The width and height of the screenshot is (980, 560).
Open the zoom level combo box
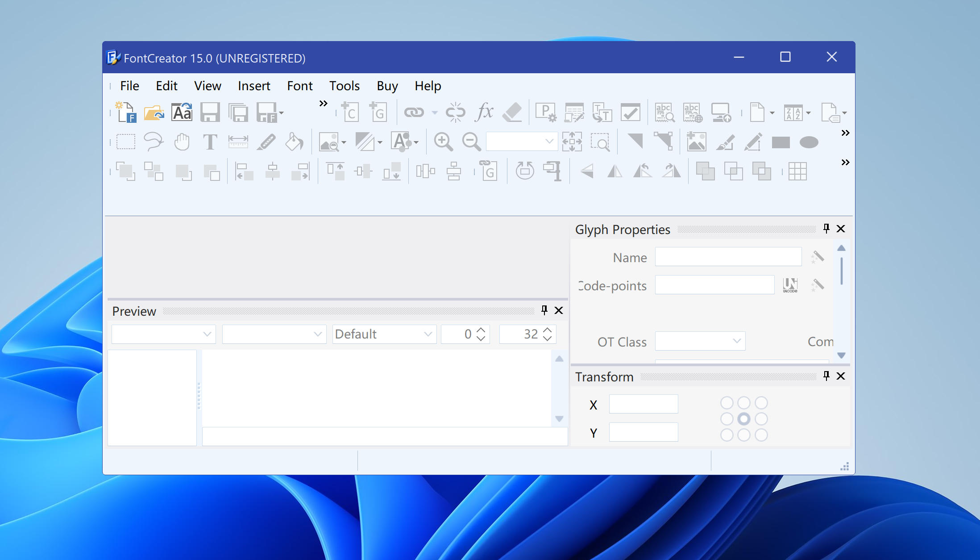[522, 142]
